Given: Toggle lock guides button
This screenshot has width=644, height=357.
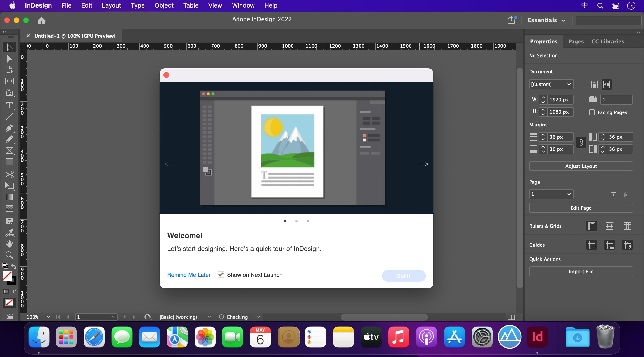Looking at the screenshot, I should click(x=609, y=245).
